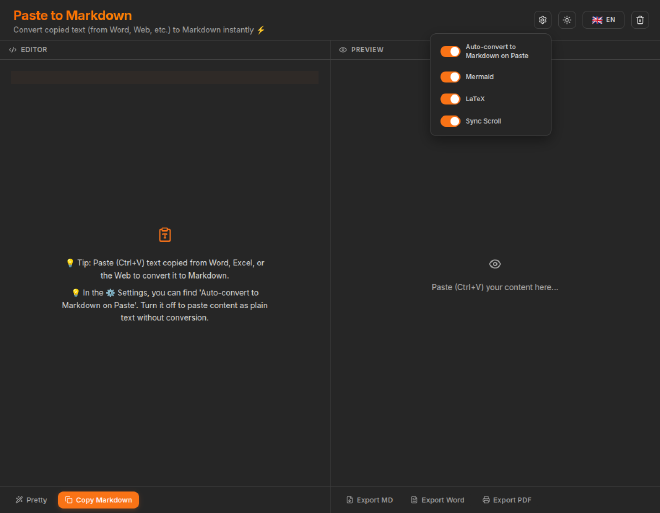The height and width of the screenshot is (513, 660).
Task: Click the file icon beside Export MD
Action: pos(350,500)
